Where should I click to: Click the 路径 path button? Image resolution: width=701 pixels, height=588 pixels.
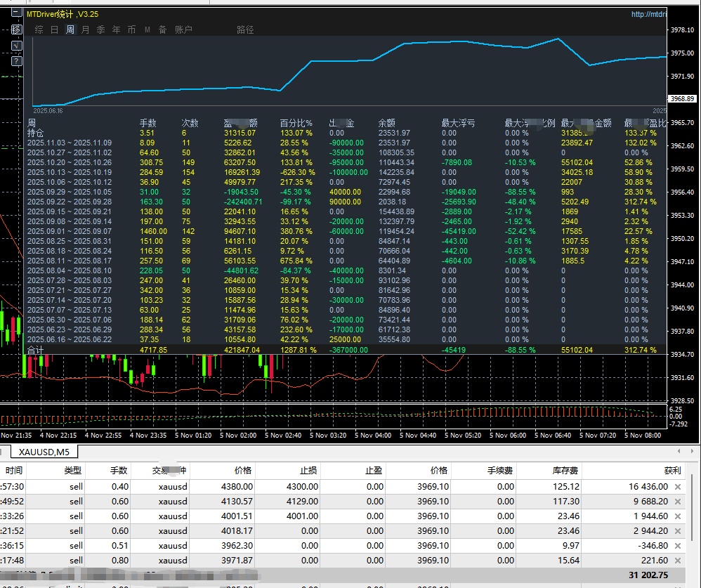pyautogui.click(x=245, y=30)
